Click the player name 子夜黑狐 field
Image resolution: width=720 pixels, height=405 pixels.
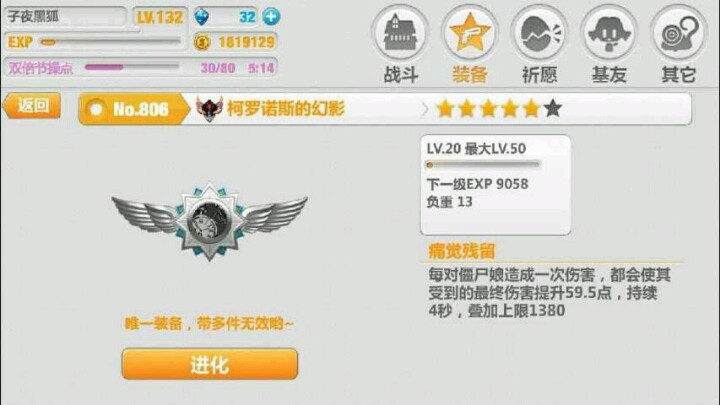[65, 17]
